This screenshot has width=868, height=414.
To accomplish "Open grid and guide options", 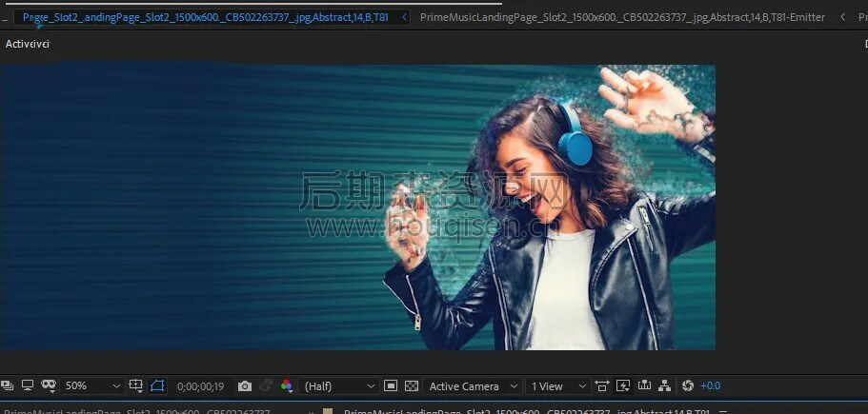I will point(135,385).
